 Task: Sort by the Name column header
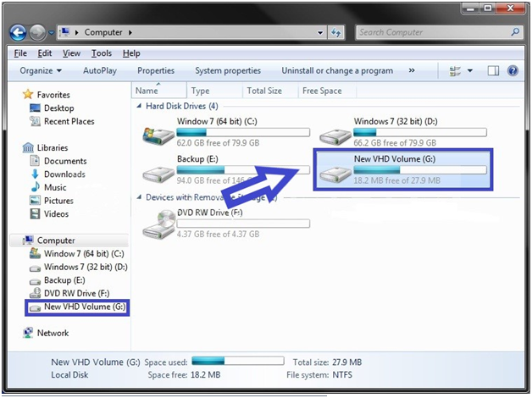tap(159, 91)
